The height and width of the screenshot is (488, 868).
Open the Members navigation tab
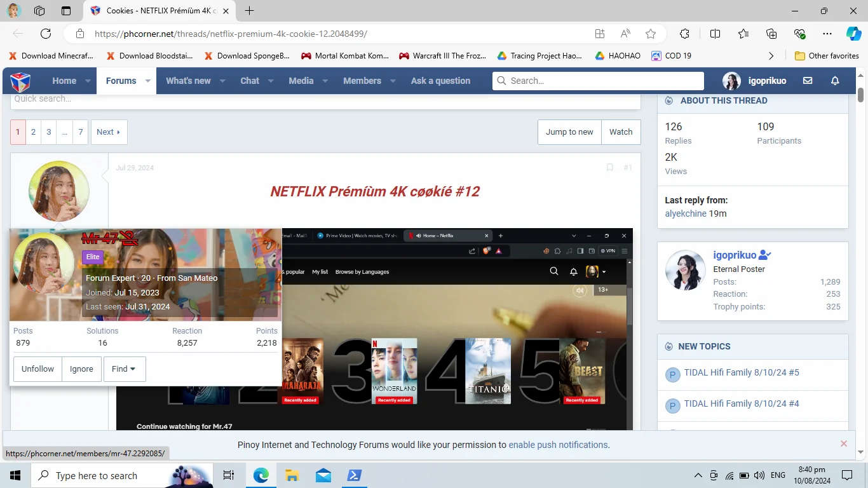click(362, 81)
